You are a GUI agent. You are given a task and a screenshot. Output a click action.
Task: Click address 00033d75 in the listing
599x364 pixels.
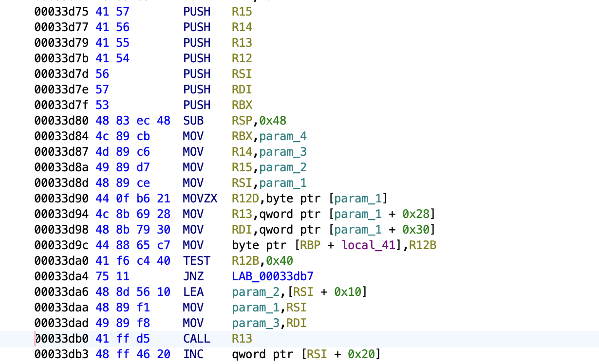61,12
